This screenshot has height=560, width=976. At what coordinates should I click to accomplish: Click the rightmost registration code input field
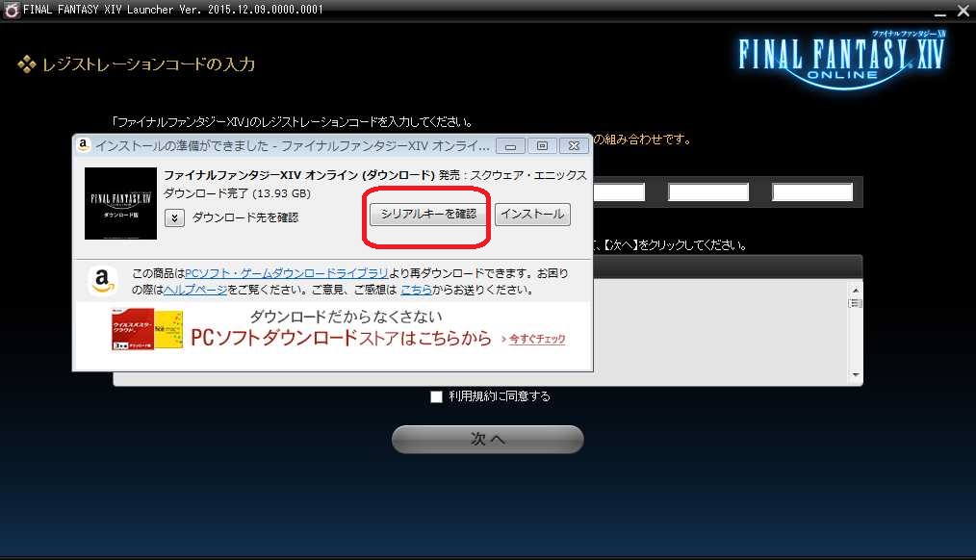(812, 191)
